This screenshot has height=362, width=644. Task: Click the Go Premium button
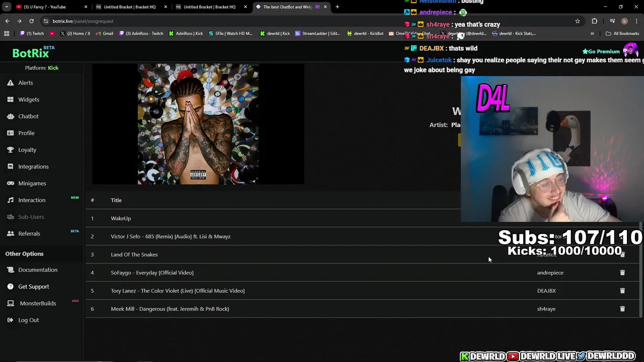[601, 51]
